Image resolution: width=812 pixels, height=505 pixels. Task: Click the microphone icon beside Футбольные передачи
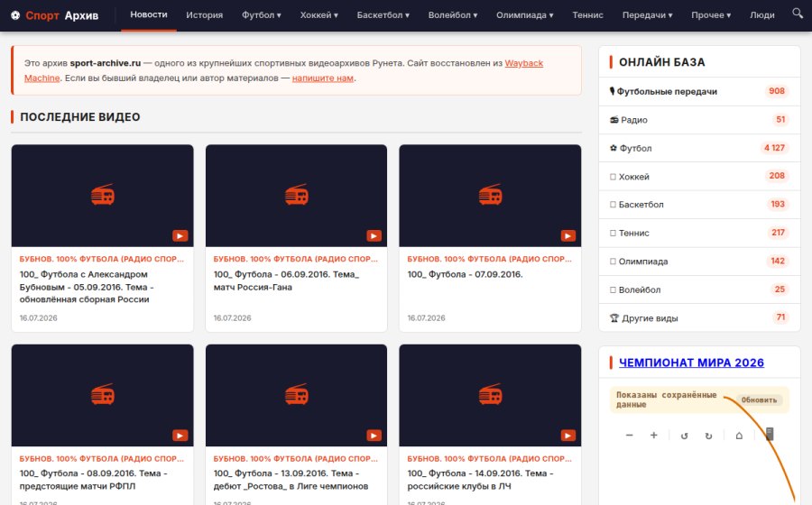pos(612,91)
